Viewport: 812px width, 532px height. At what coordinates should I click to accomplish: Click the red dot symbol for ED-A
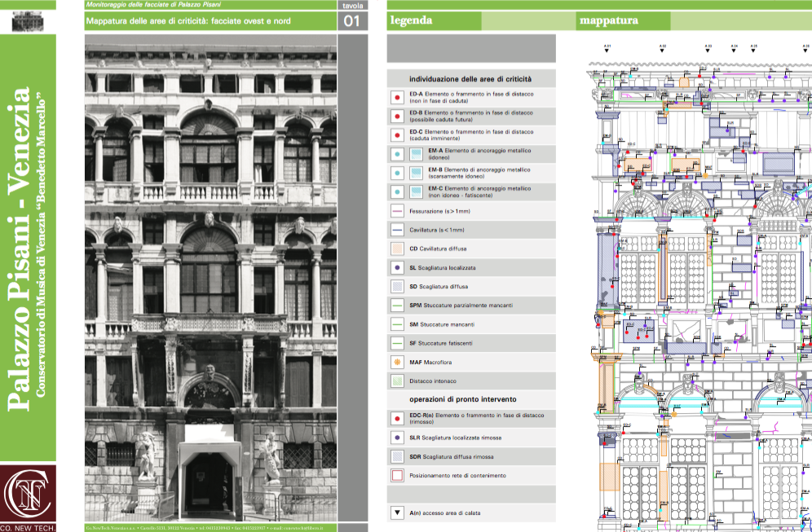(397, 97)
